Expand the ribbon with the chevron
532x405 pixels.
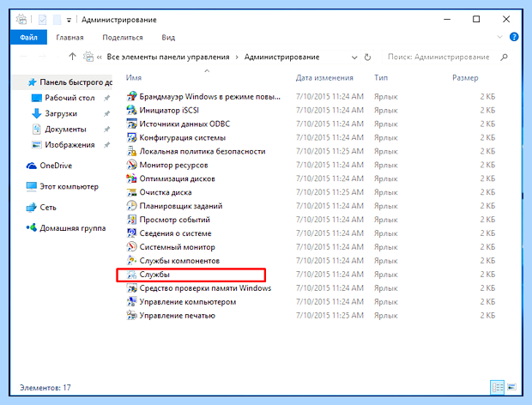pos(499,37)
